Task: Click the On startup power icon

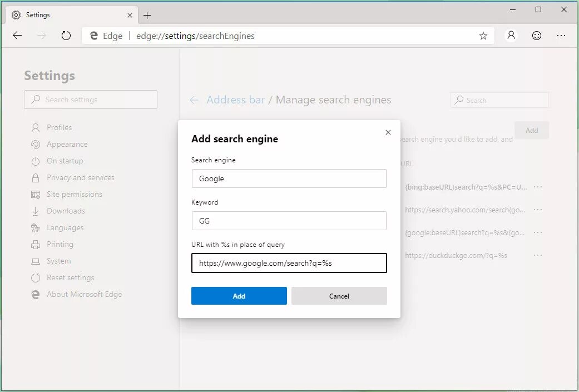Action: tap(36, 161)
